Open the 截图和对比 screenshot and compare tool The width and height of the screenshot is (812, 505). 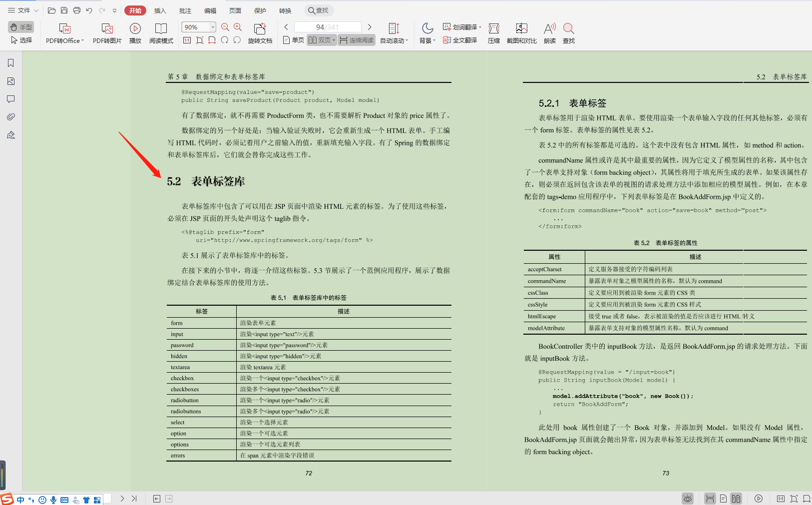click(x=522, y=33)
